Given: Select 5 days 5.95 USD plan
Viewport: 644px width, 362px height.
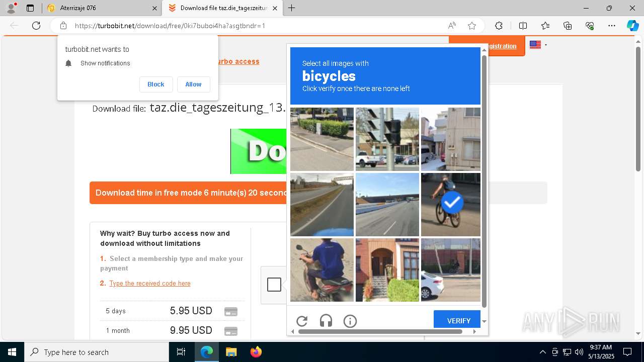Looking at the screenshot, I should pyautogui.click(x=172, y=311).
